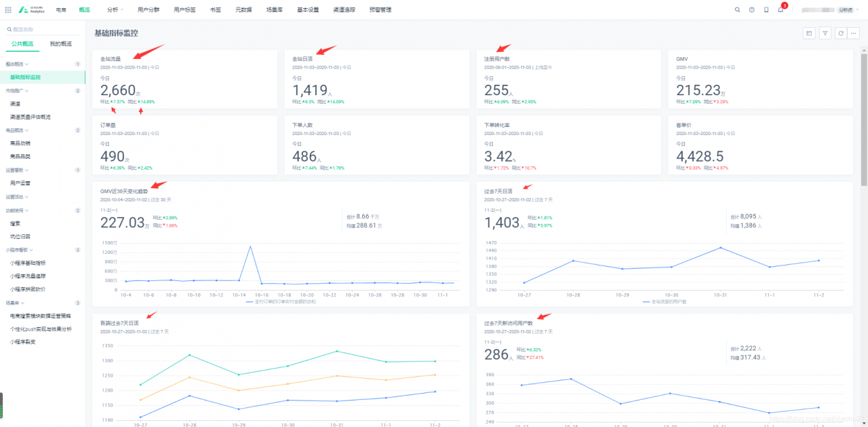Click the 概览名称 search field

coord(43,29)
